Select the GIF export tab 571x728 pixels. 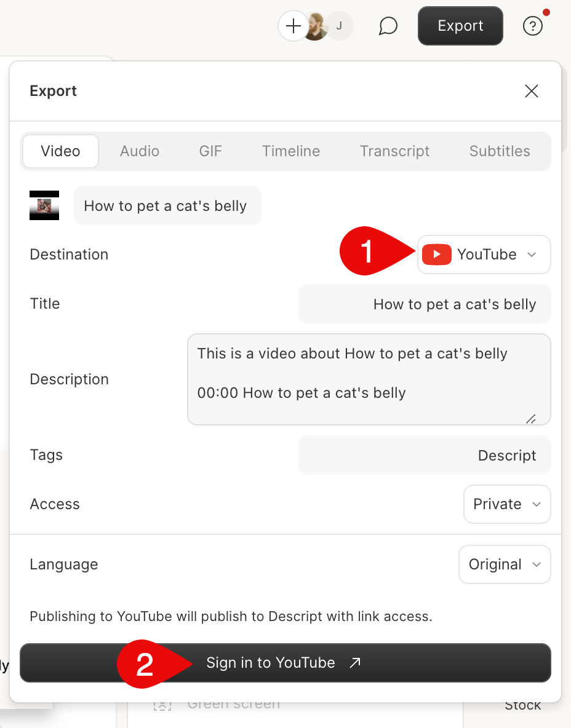tap(210, 151)
